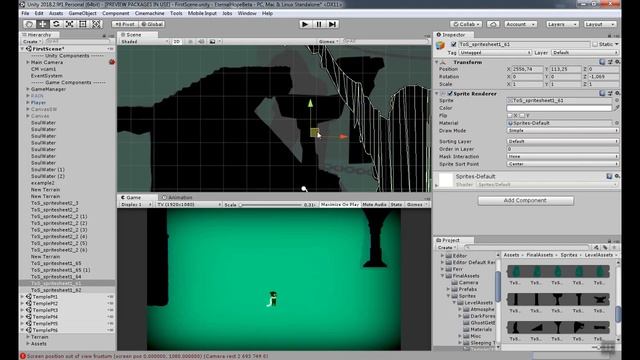Click the GameObject cube icon in Inspector
This screenshot has width=640, height=360.
pos(440,45)
